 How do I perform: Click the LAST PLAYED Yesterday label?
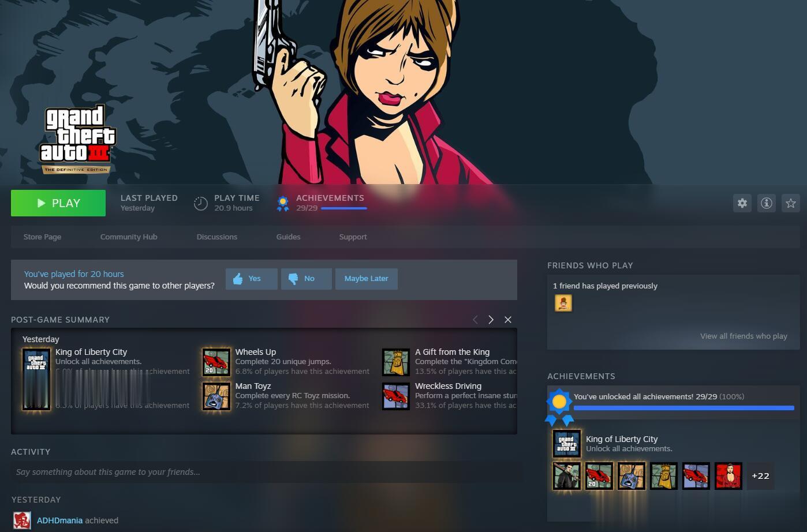point(149,203)
